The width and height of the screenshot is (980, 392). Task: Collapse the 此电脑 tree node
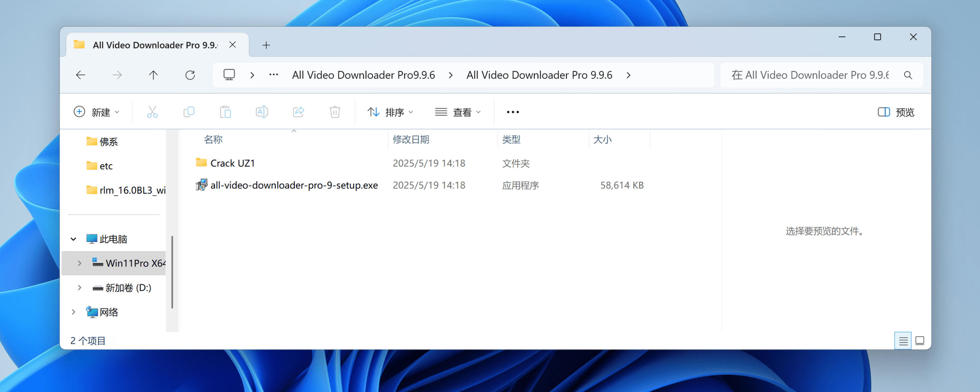point(73,239)
